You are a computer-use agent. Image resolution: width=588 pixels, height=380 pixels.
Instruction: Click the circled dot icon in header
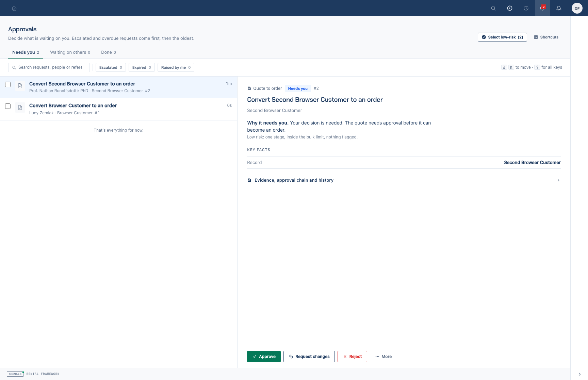click(x=509, y=8)
